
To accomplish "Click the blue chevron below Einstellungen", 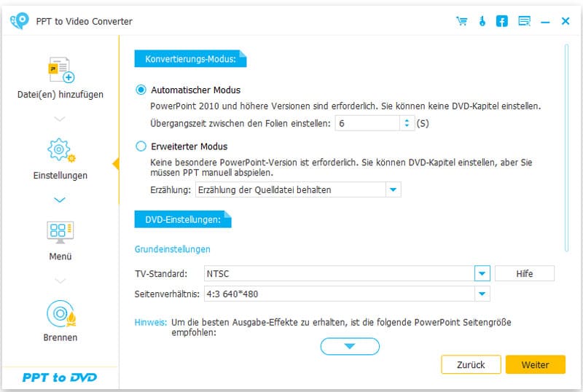I will [60, 200].
